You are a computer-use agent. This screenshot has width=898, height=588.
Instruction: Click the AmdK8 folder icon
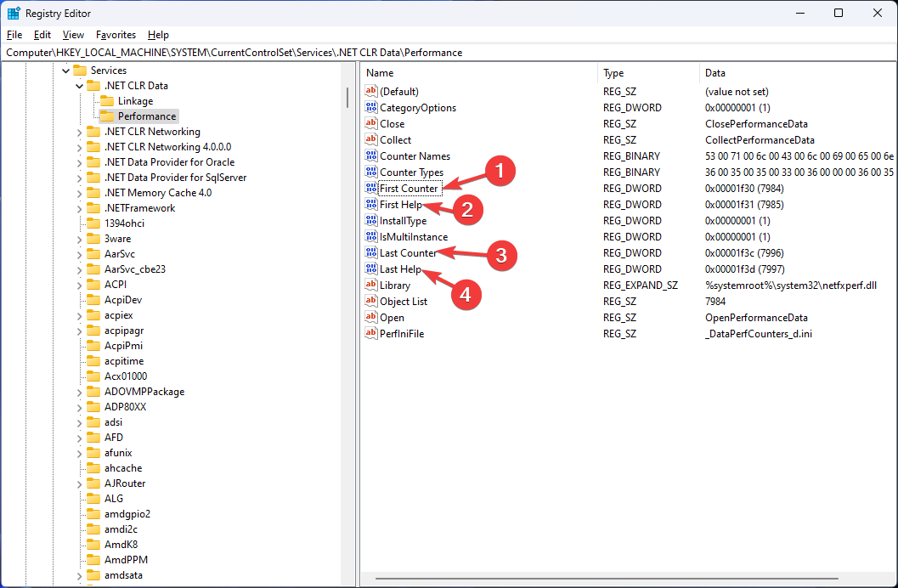(x=93, y=545)
